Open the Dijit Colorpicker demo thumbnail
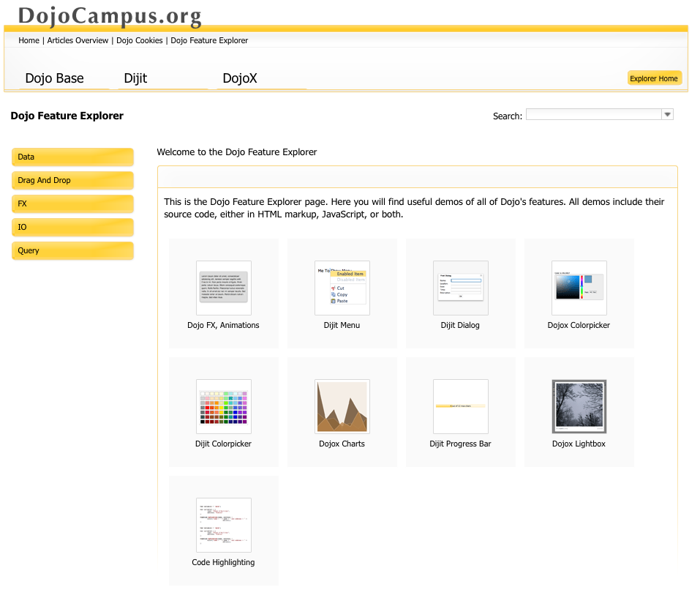This screenshot has height=598, width=700. tap(224, 406)
